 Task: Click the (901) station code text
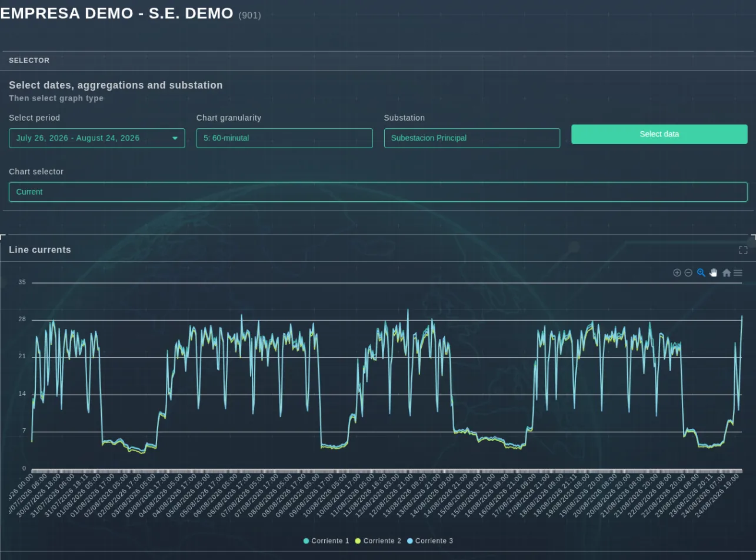250,15
